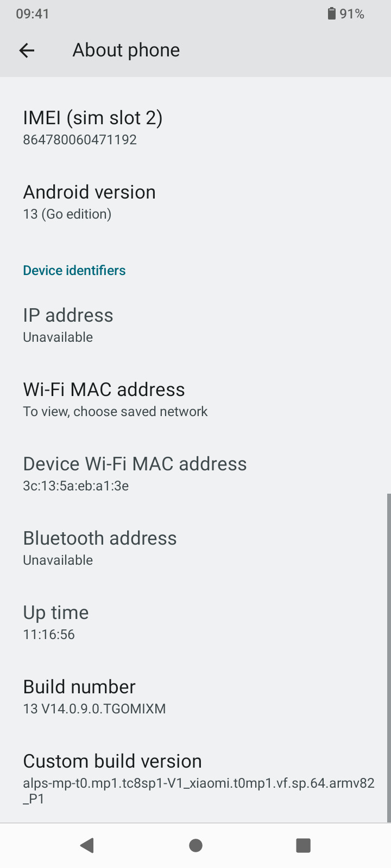Tap the 09:41 clock in status bar

coord(33,14)
